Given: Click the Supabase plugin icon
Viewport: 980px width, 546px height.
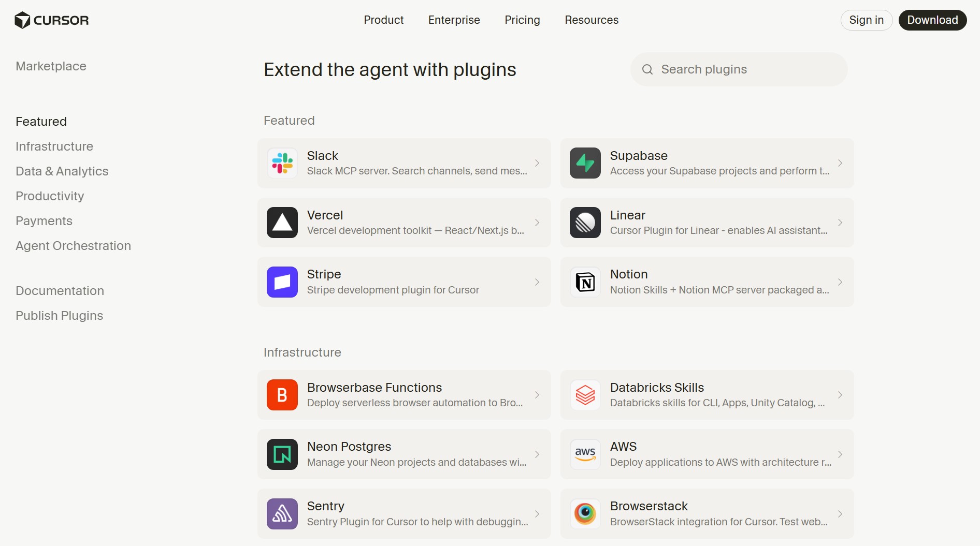Looking at the screenshot, I should pyautogui.click(x=585, y=163).
